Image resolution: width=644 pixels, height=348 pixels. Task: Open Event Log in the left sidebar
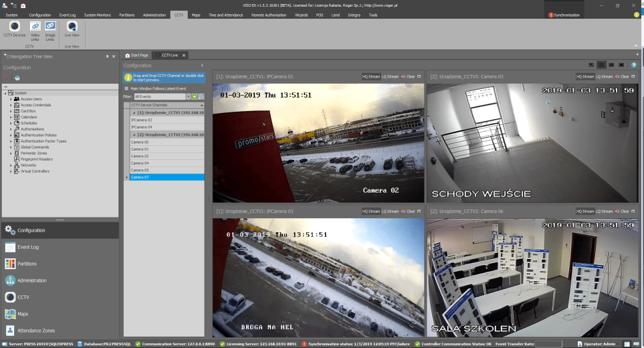28,247
